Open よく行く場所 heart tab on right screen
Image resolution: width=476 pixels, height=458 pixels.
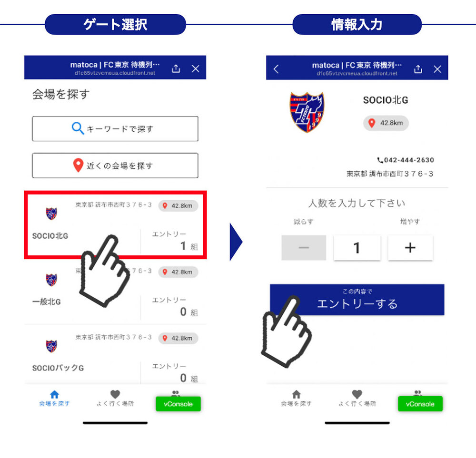tap(357, 398)
